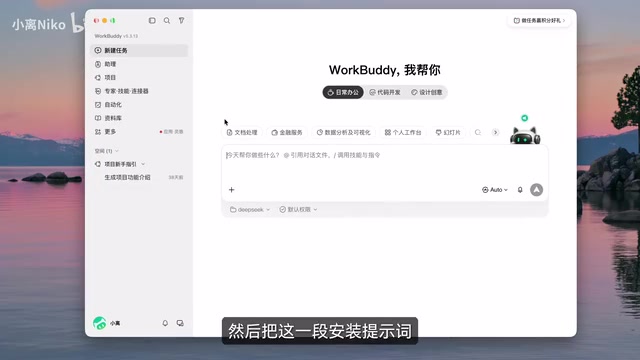This screenshot has width=640, height=360.
Task: Open the feedback chat icon at sidebar bottom
Action: point(180,323)
